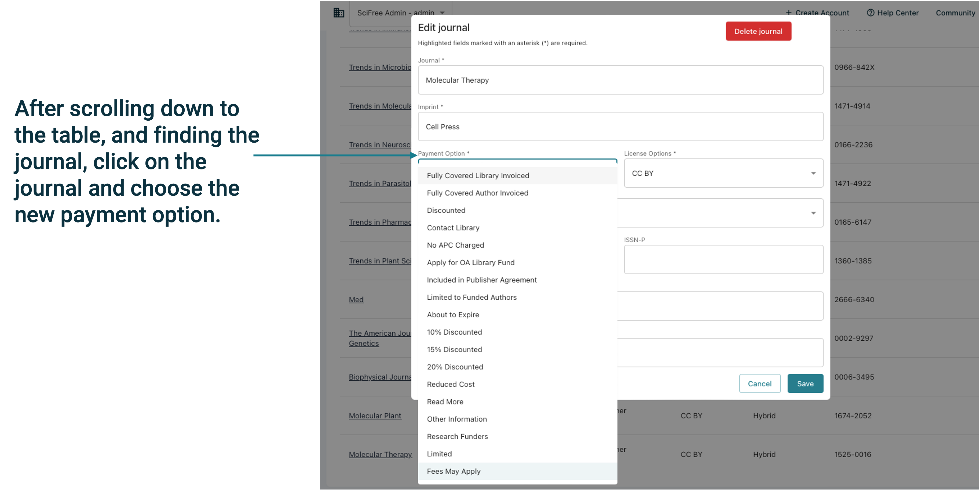Select Fully Covered Library Invoiced payment option
Screen dimensions: 980x490
tap(478, 175)
